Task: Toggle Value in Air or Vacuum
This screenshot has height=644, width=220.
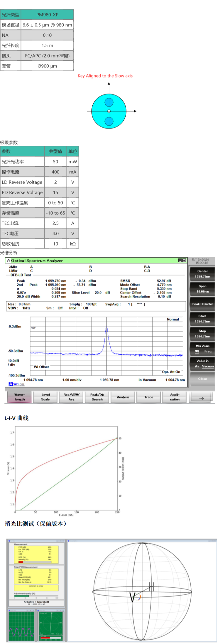Action: pos(202,364)
